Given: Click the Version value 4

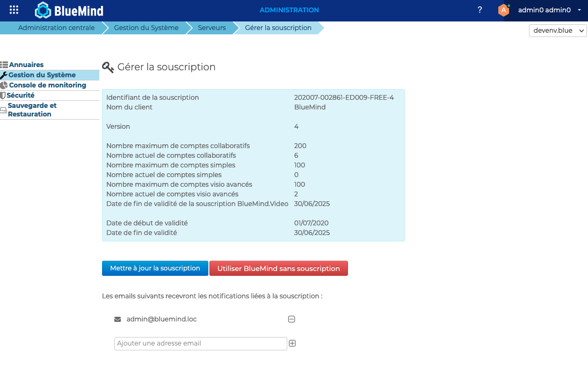Looking at the screenshot, I should [x=296, y=127].
